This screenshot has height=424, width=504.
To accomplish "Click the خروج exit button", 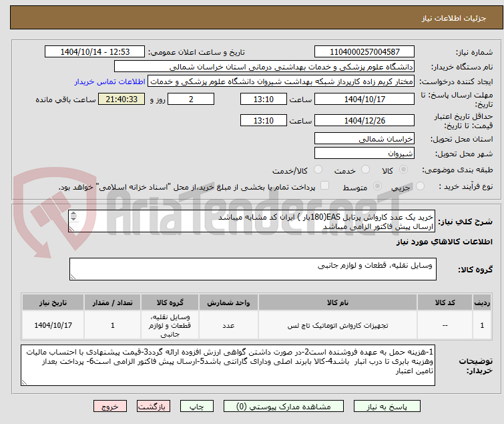I will [x=110, y=407].
